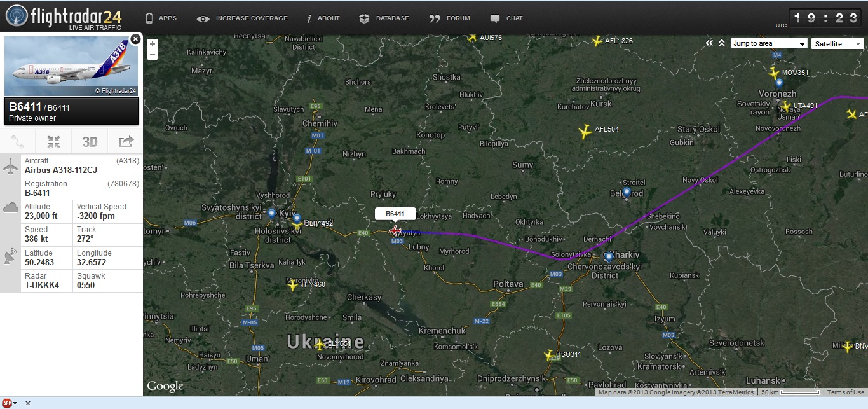Image resolution: width=868 pixels, height=409 pixels.
Task: Open the Jump to area dropdown
Action: click(769, 43)
